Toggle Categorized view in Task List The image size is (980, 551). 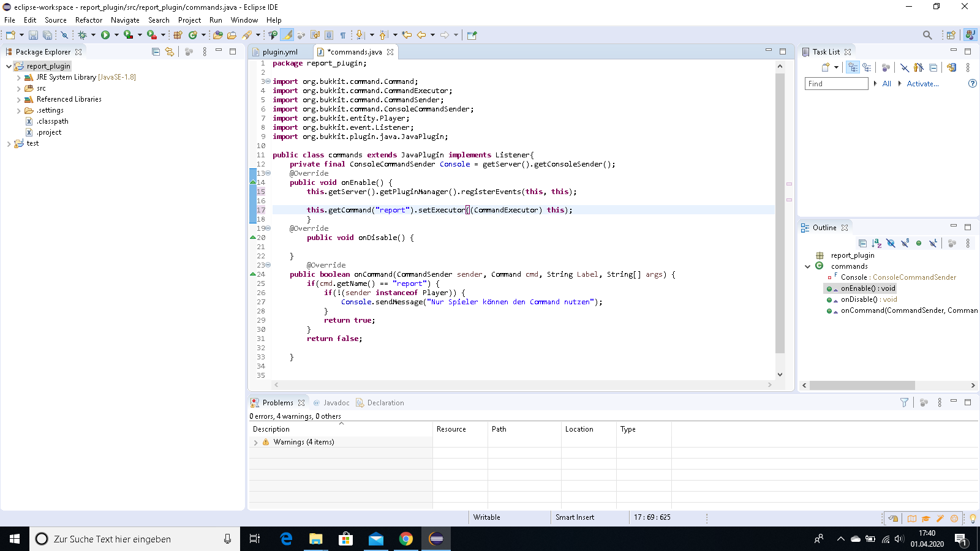click(x=853, y=67)
